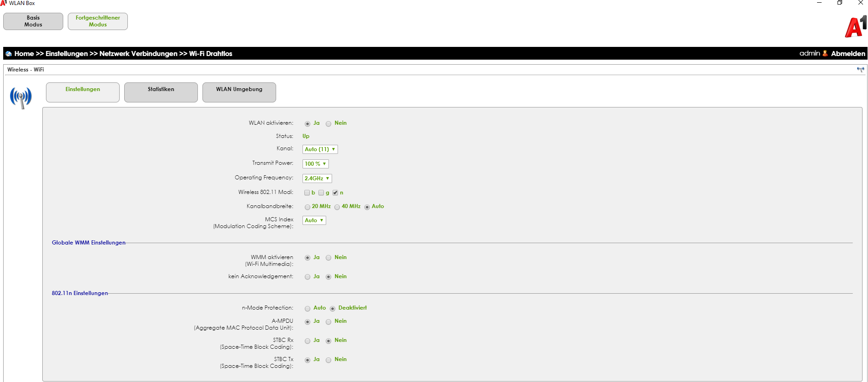
Task: Go to Netzwerk Verbindungen in breadcrumb
Action: (x=138, y=54)
